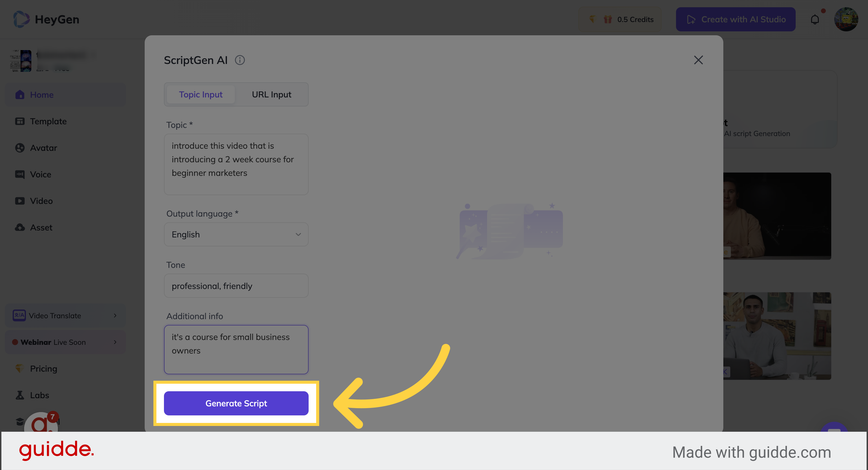
Task: Click the Asset cloud icon
Action: coord(20,227)
